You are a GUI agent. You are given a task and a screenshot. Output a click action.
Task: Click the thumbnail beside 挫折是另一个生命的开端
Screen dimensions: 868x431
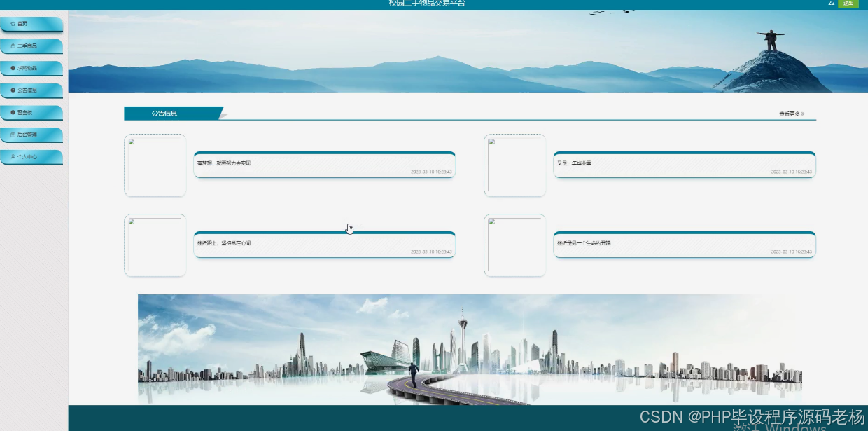(514, 245)
